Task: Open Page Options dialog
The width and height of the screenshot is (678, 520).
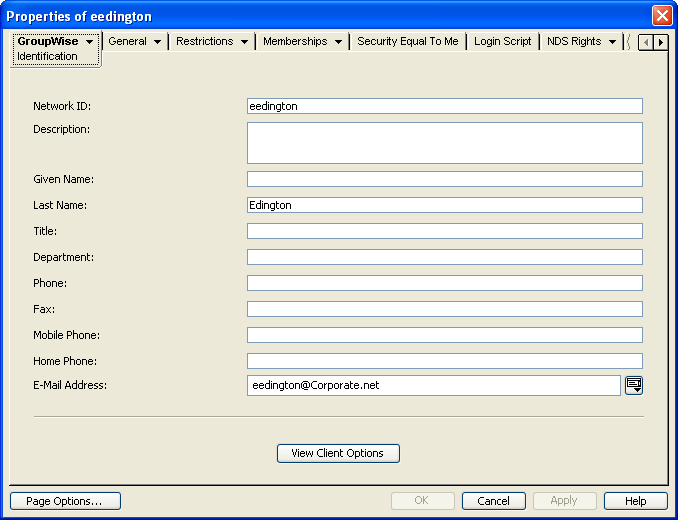Action: (65, 501)
